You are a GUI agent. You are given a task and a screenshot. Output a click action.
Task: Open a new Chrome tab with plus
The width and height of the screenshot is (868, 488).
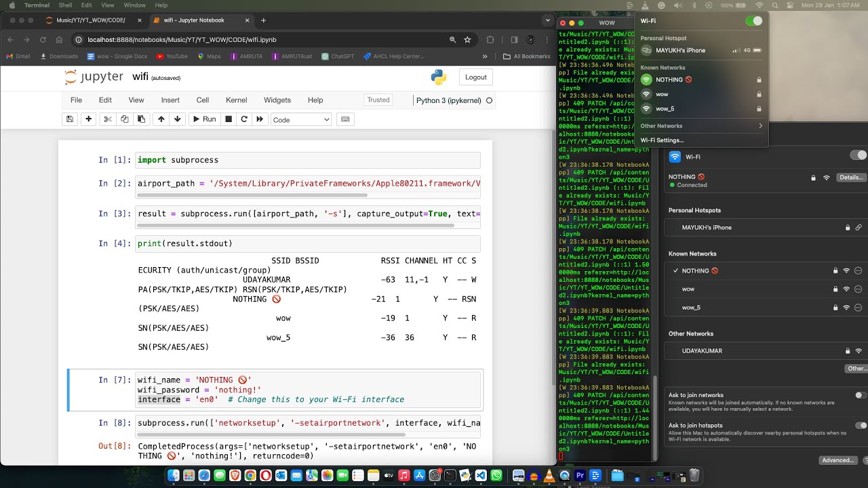click(263, 20)
